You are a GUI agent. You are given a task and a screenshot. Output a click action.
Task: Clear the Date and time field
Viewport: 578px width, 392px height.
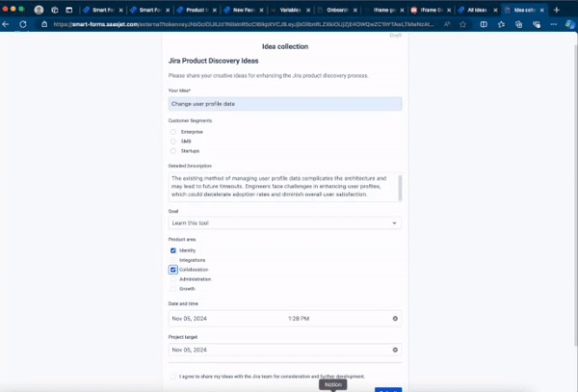click(x=395, y=318)
